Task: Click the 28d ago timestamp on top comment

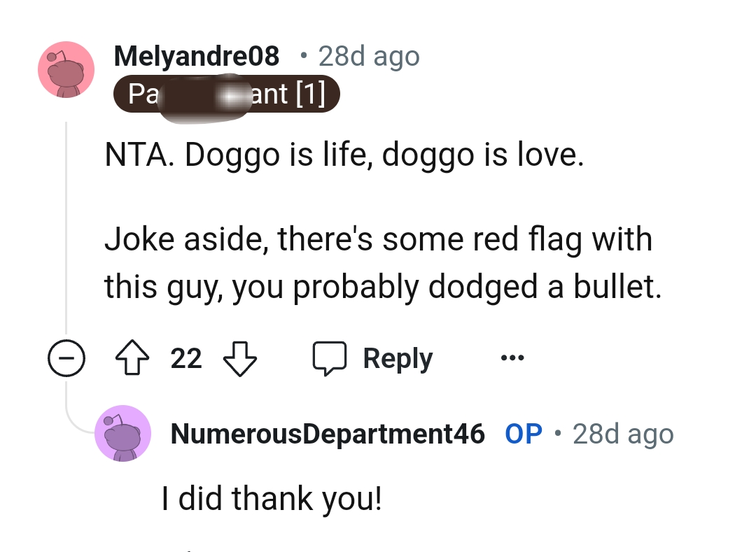Action: 369,56
